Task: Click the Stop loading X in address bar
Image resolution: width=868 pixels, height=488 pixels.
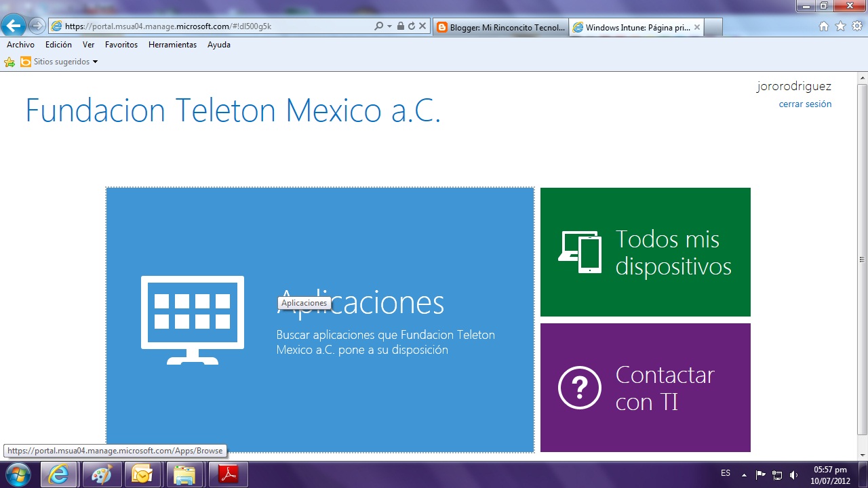Action: [422, 26]
